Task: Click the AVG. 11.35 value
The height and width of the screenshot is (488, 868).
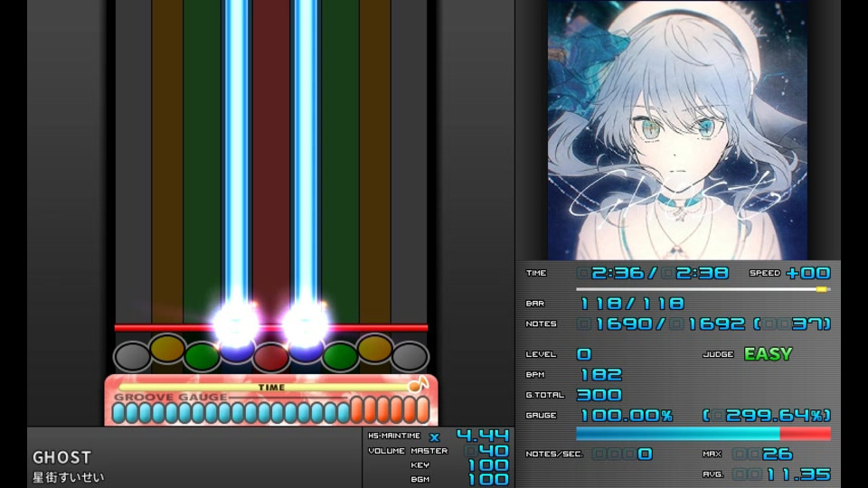Action: point(797,474)
